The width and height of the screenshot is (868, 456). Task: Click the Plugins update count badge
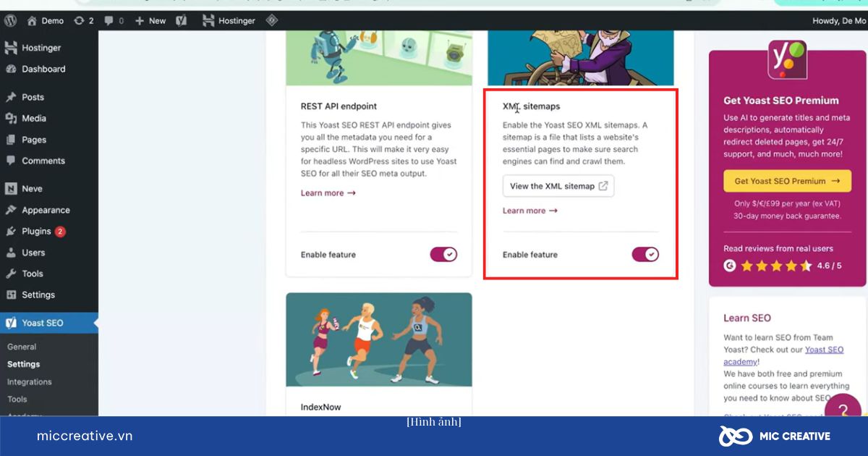(x=60, y=232)
